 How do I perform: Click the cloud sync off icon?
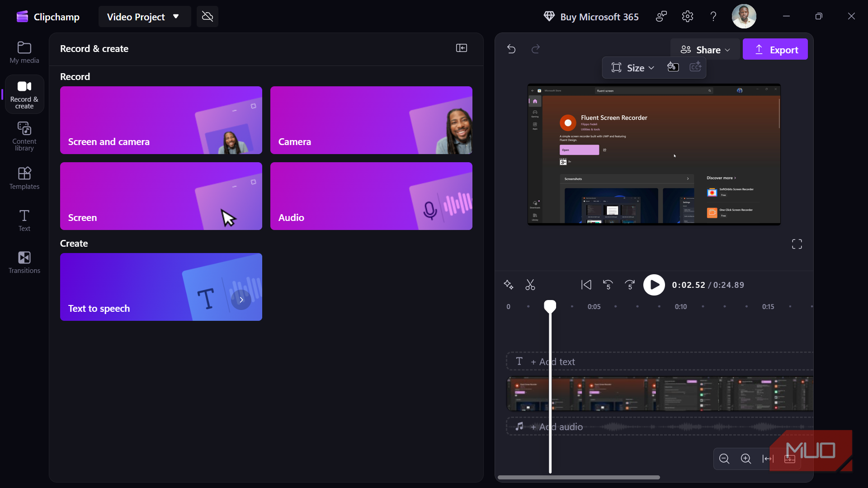coord(208,17)
